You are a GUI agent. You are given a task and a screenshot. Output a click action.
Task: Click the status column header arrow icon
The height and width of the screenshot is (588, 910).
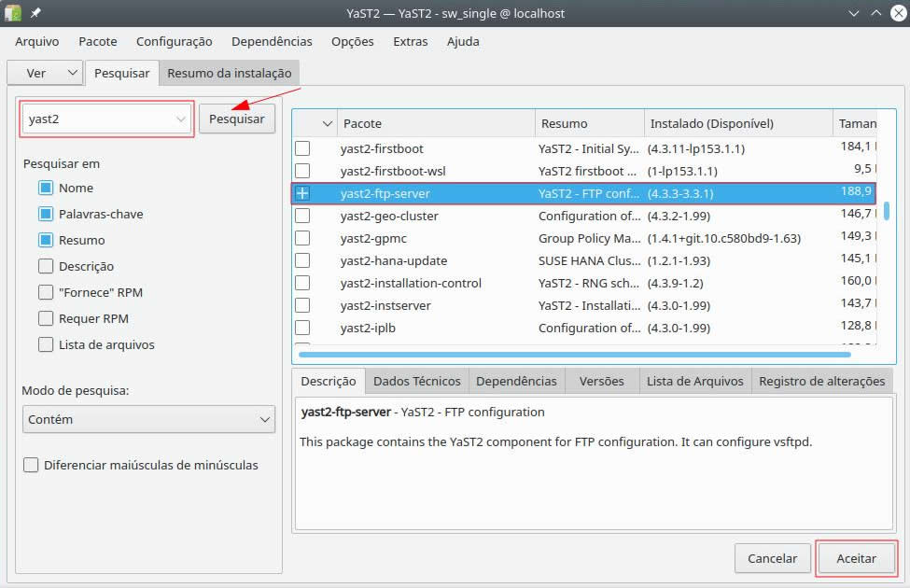coord(327,123)
